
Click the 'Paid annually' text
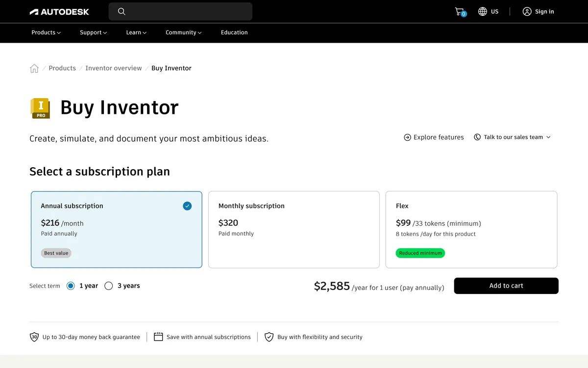[59, 234]
